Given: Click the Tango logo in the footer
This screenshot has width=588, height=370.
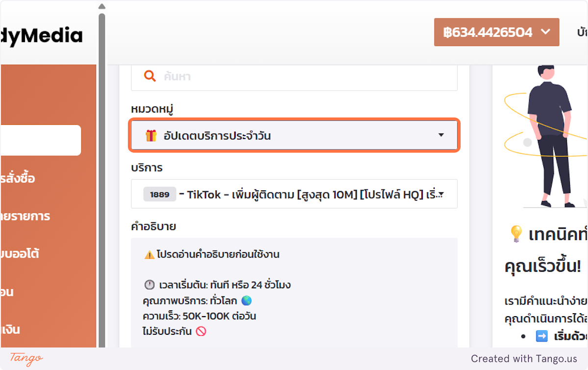Looking at the screenshot, I should (26, 358).
